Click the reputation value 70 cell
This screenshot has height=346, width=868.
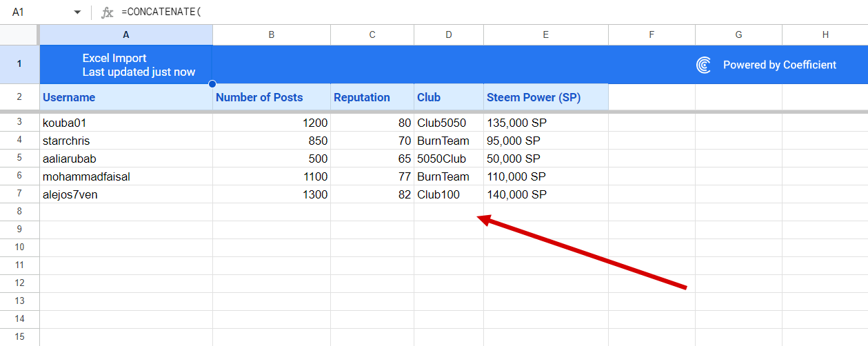click(x=372, y=141)
